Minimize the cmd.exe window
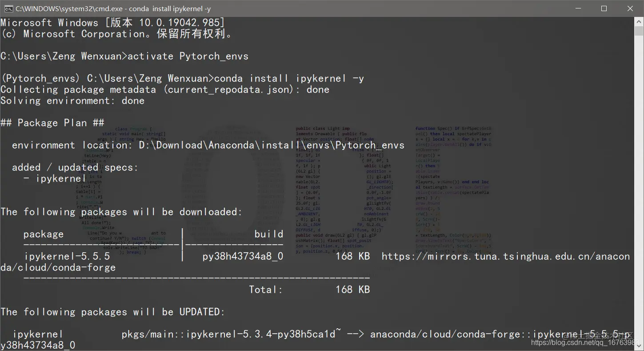Screen dimensions: 644x351 [x=578, y=8]
